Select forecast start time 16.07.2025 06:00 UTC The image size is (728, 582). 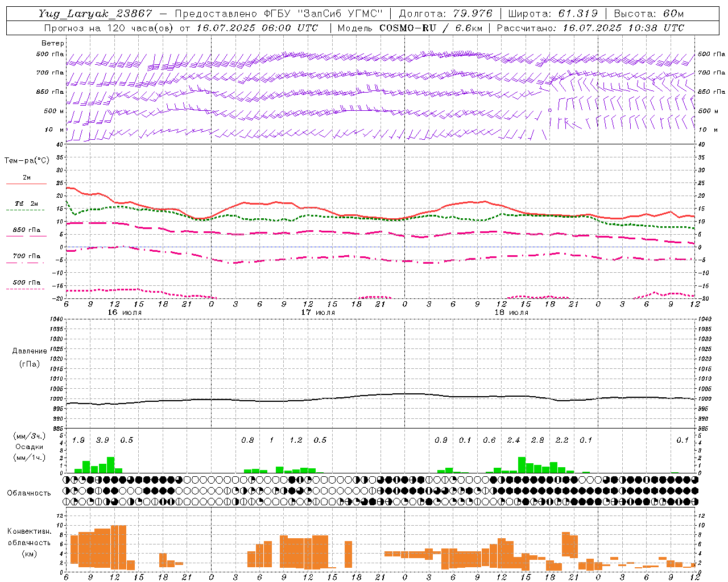(257, 28)
